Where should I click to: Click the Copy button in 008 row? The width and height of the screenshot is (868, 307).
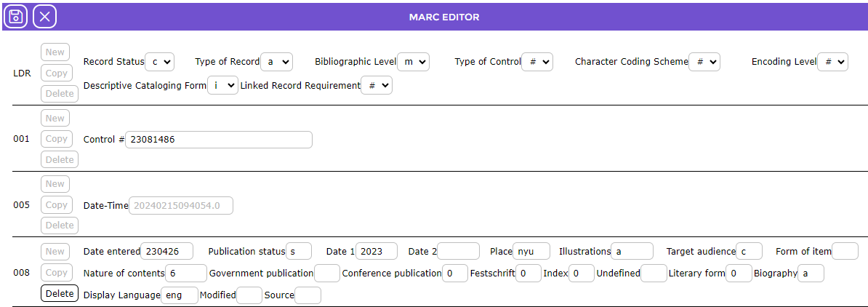(x=57, y=273)
